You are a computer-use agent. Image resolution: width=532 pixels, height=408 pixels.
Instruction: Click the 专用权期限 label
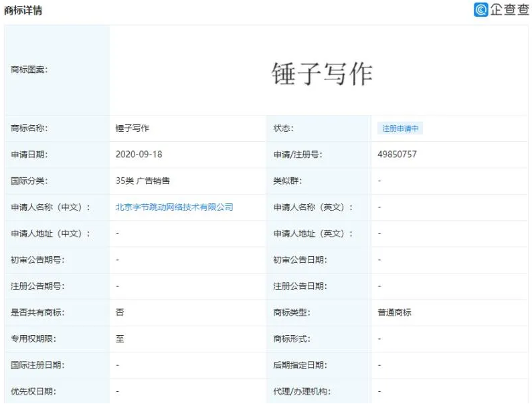click(x=33, y=339)
